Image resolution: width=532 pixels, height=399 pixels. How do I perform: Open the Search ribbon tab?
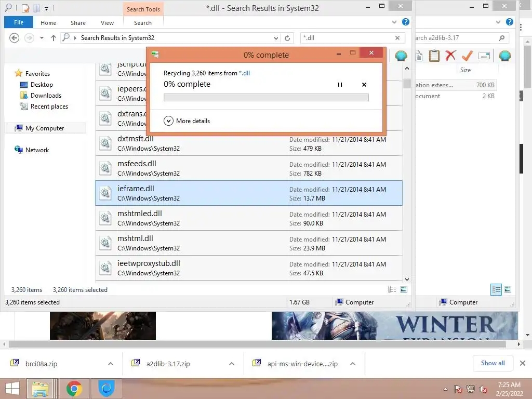[x=143, y=23]
